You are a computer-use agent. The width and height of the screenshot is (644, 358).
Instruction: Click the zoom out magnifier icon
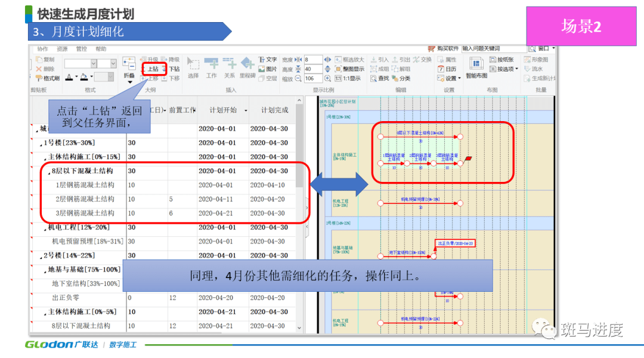[x=298, y=79]
